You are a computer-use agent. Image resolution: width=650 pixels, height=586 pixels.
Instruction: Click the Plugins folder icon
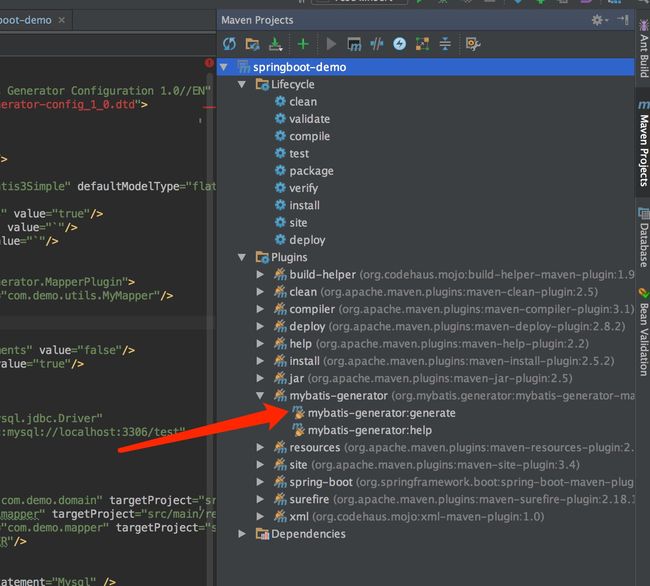262,257
